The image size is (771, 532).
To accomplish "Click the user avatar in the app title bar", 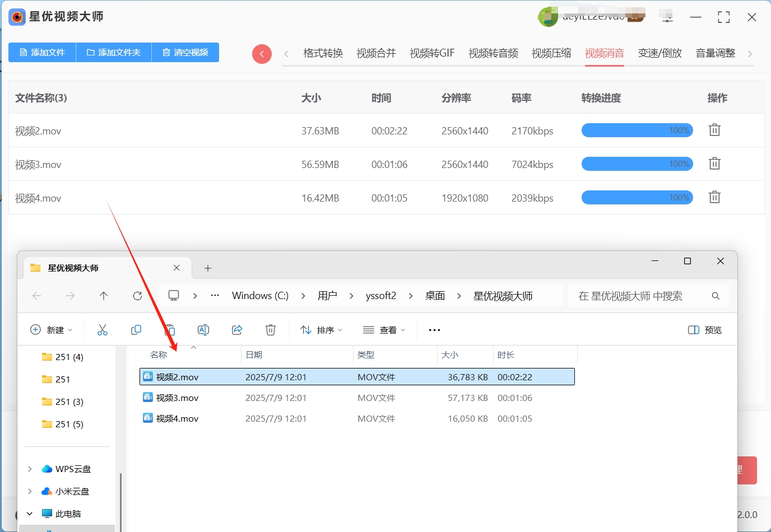I will tap(547, 17).
